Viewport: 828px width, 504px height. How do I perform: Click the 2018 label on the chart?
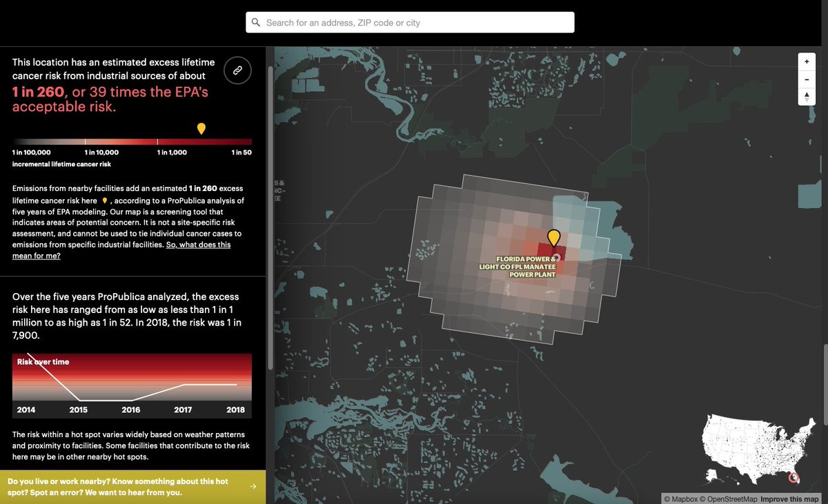[235, 410]
